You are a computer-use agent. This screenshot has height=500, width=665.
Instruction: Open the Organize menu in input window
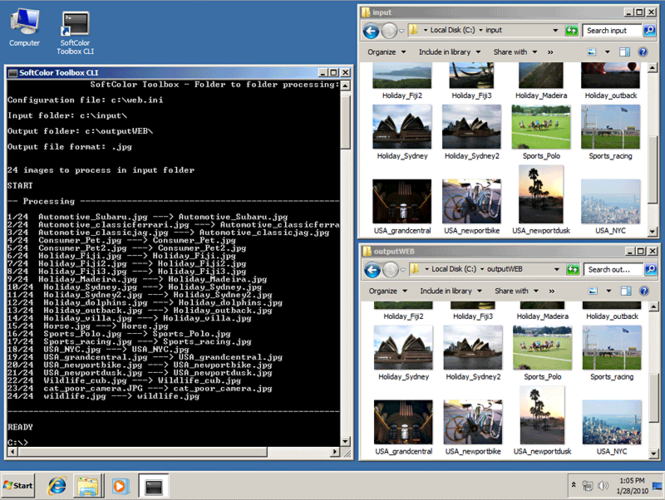coord(386,52)
